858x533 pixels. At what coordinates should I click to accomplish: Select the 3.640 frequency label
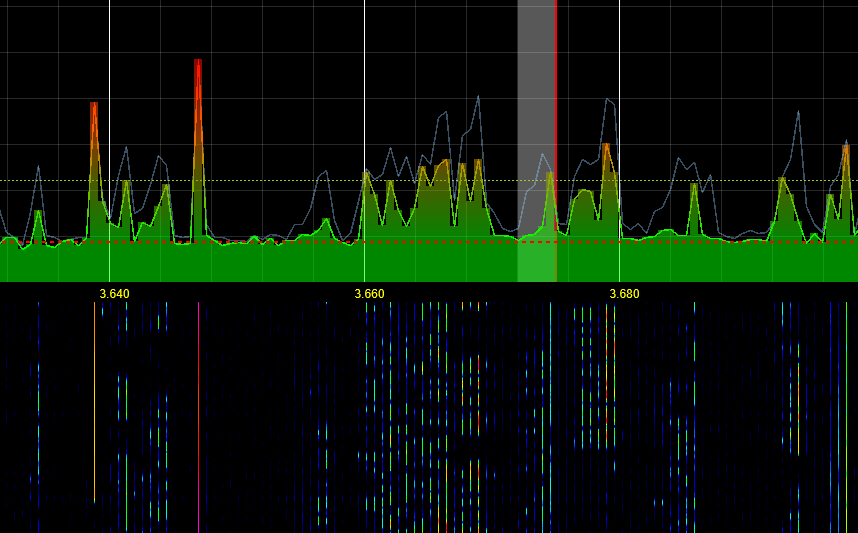[114, 294]
